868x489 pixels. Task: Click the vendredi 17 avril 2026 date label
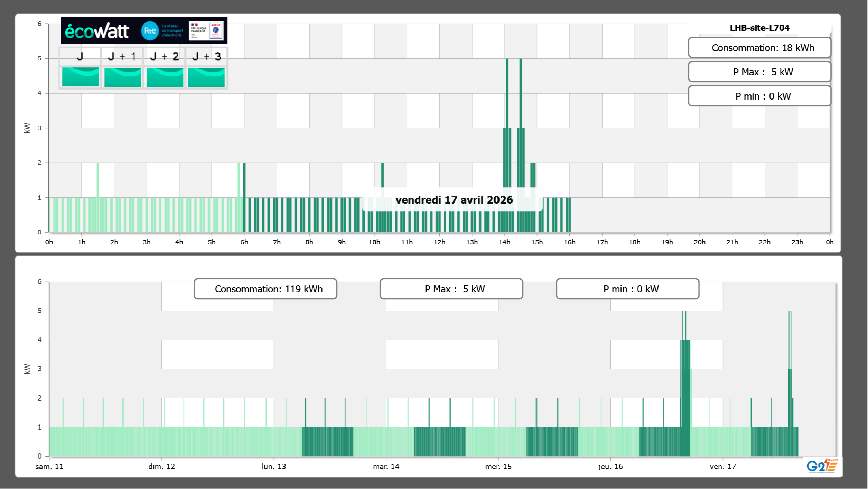pyautogui.click(x=454, y=200)
